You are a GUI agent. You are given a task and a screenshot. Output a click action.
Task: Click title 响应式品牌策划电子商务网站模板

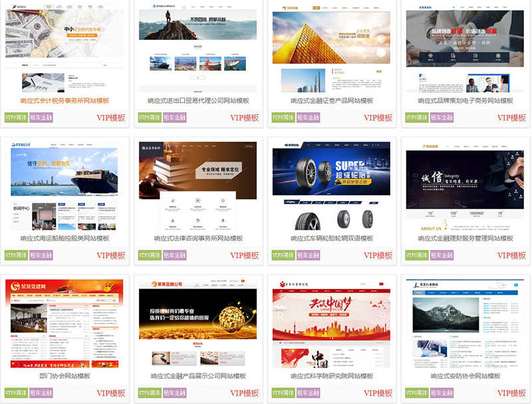[465, 101]
